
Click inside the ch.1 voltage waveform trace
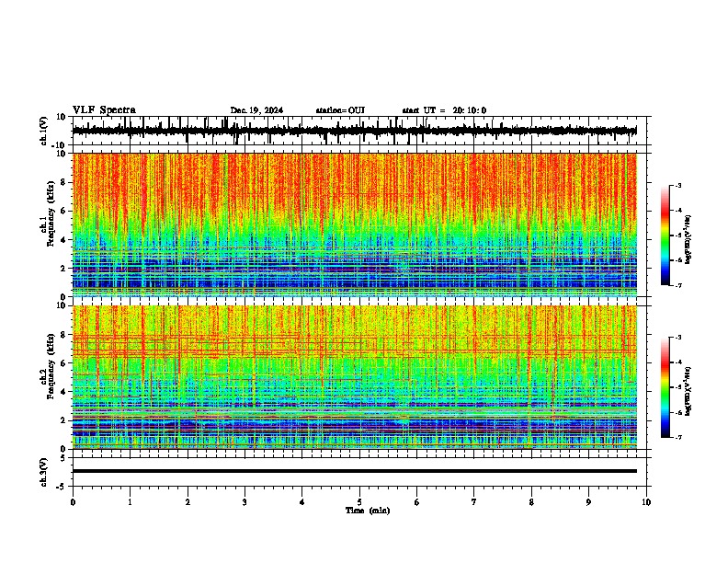point(354,131)
